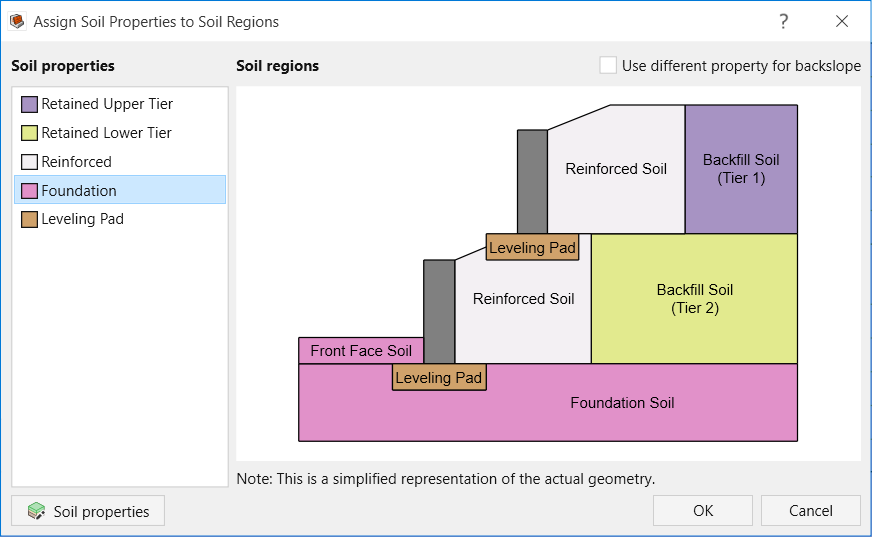This screenshot has height=537, width=872.
Task: Click the application icon in the title bar
Action: click(x=17, y=22)
